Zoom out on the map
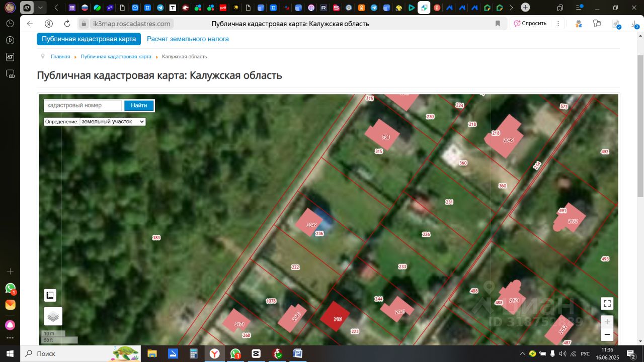 point(607,335)
